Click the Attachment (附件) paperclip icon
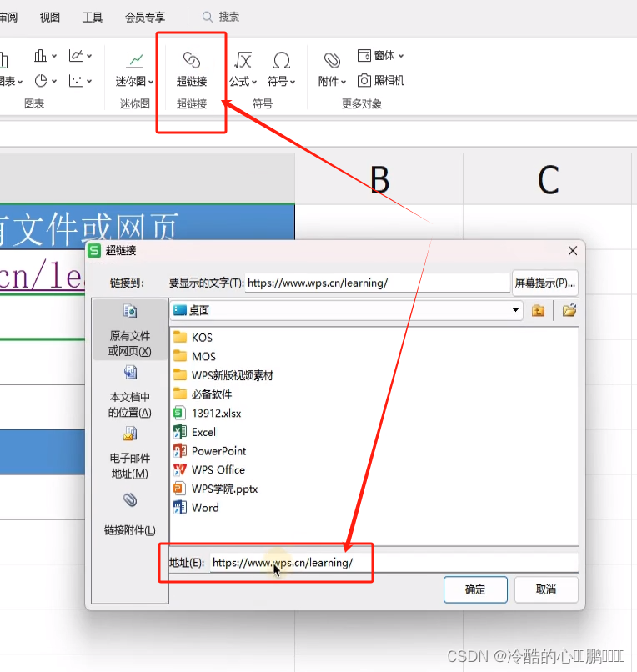637x672 pixels. 332,60
